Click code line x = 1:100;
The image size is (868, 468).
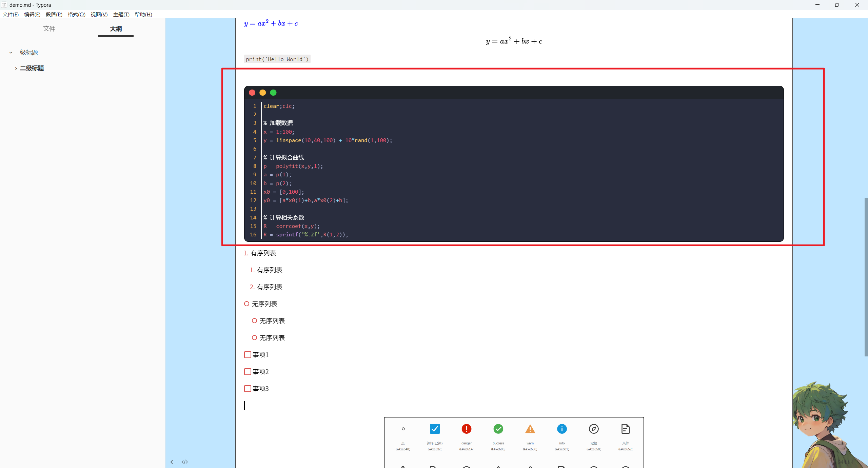[x=279, y=132]
